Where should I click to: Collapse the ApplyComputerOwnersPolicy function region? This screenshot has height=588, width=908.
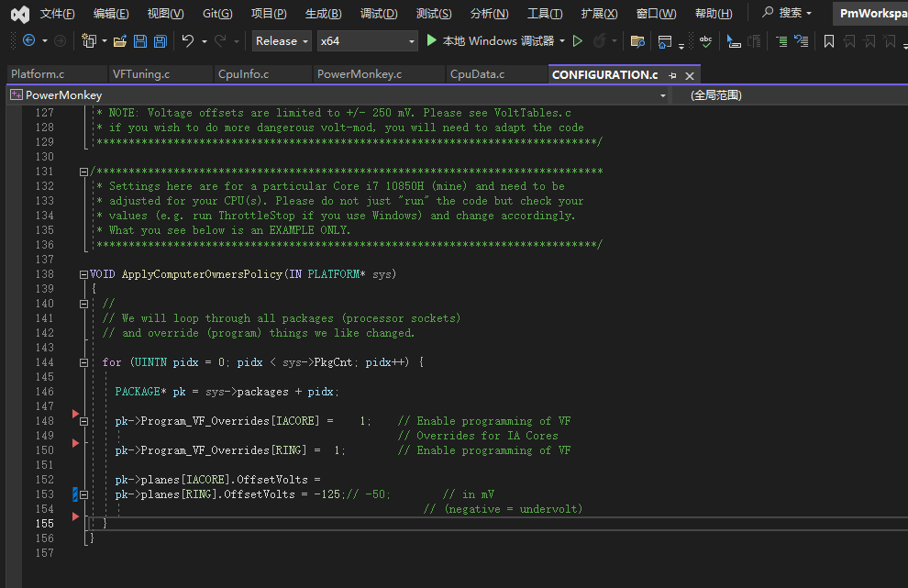83,273
